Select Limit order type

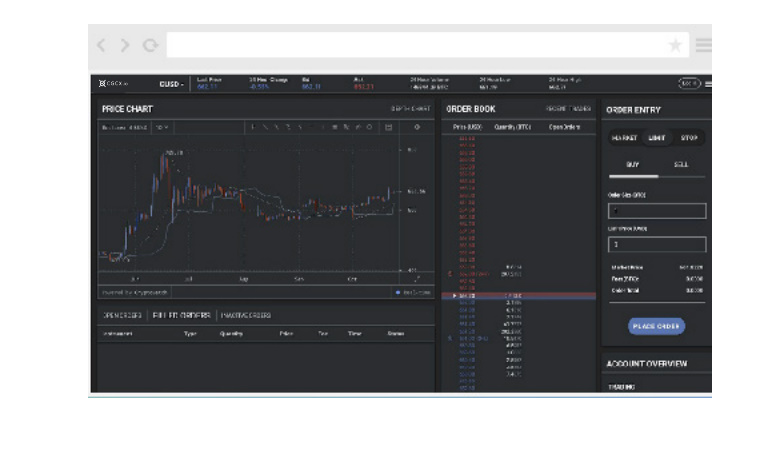click(656, 138)
